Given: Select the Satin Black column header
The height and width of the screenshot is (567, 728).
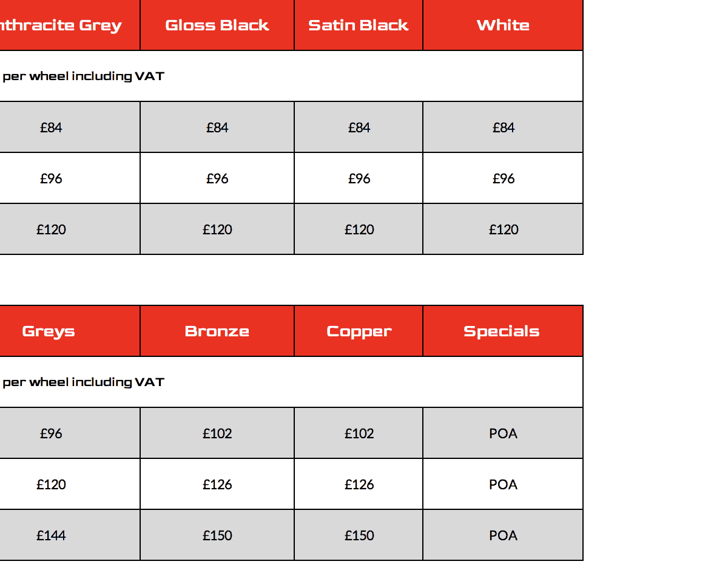Looking at the screenshot, I should (359, 25).
